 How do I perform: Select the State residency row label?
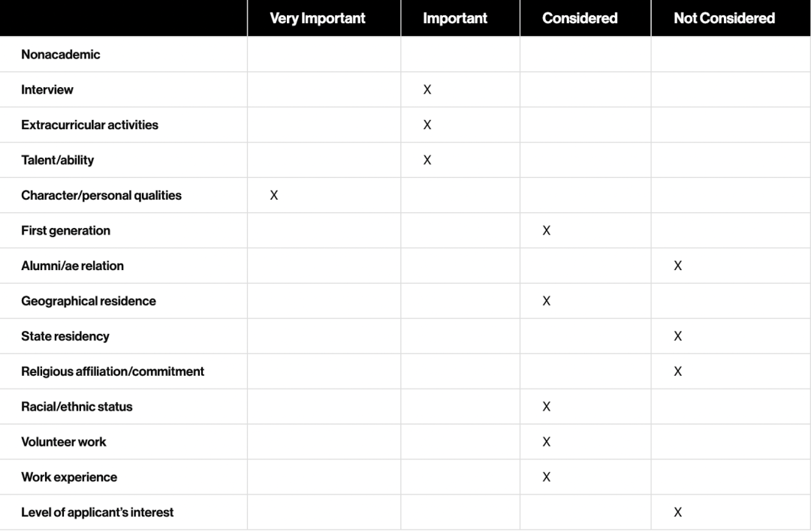click(x=65, y=336)
